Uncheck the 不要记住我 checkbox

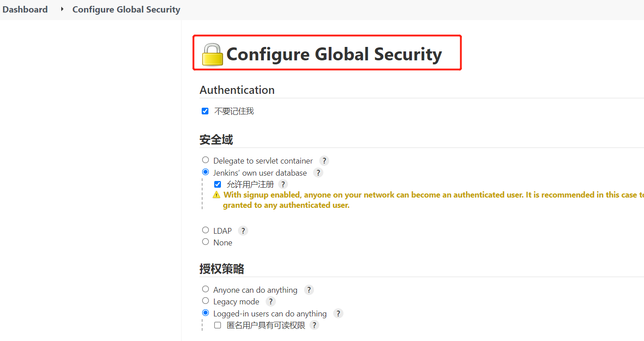pyautogui.click(x=205, y=111)
